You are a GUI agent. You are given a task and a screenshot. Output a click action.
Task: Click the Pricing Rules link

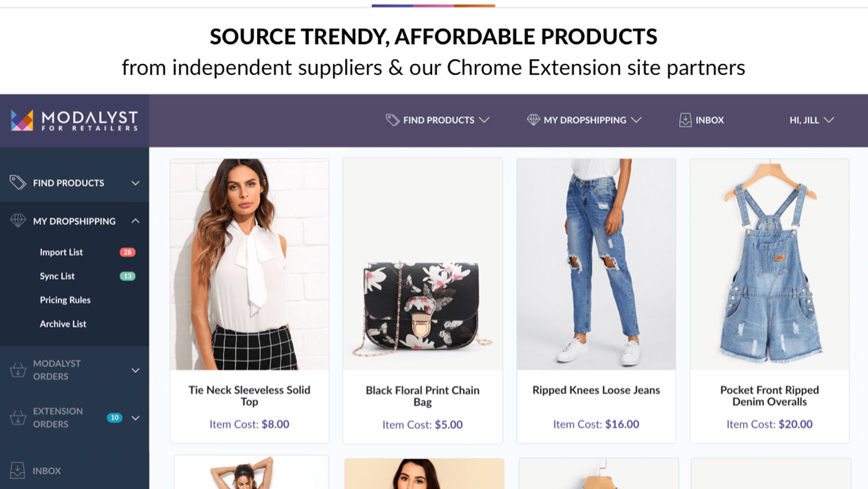point(66,300)
